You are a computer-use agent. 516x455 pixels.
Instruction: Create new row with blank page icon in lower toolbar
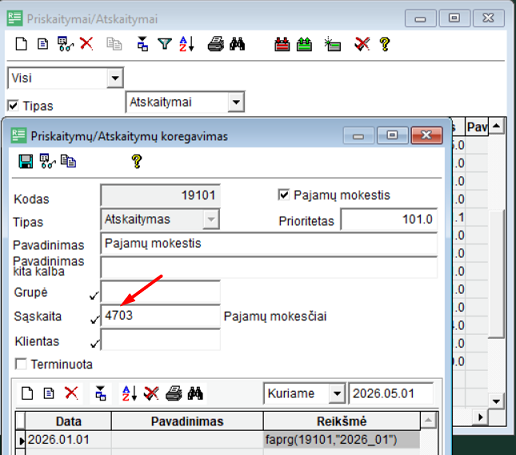(27, 393)
